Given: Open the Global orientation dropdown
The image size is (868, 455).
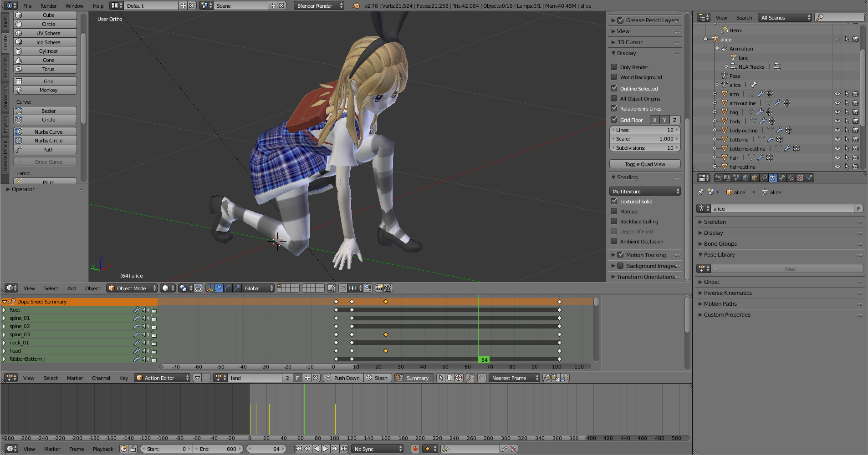Looking at the screenshot, I should coord(258,288).
